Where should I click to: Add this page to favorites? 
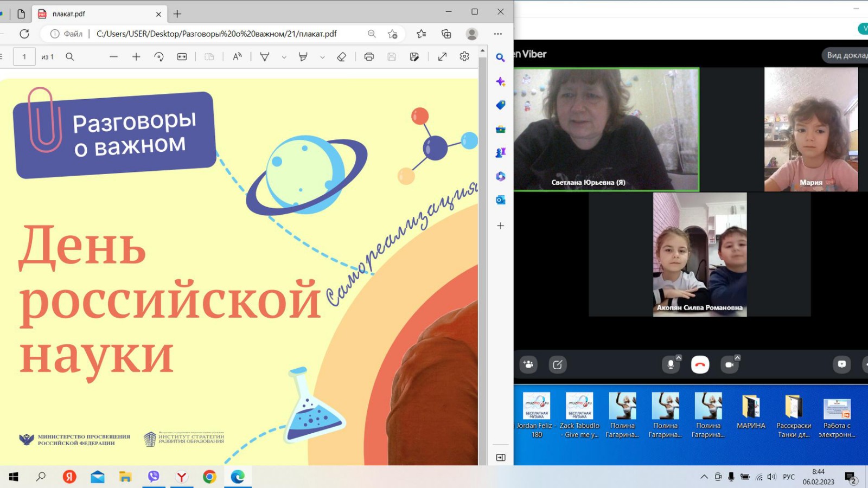click(393, 34)
